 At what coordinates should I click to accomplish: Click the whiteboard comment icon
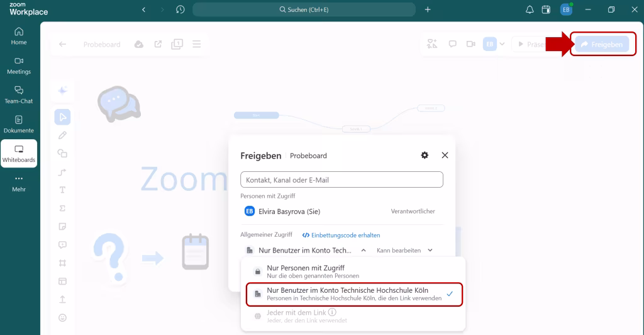click(x=452, y=44)
